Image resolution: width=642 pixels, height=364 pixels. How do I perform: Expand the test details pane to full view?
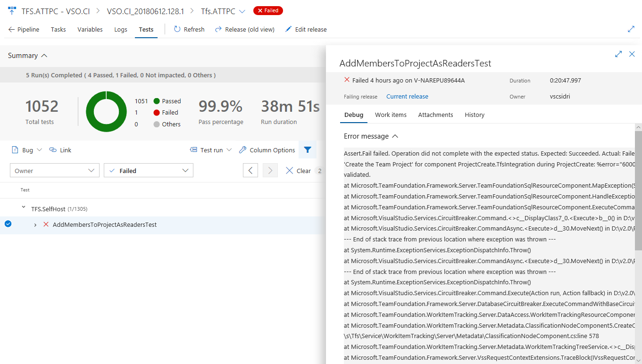(x=618, y=54)
